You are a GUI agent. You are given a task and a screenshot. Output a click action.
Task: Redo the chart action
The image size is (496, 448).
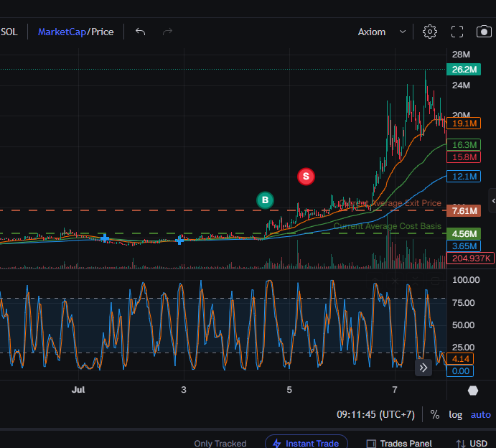(167, 32)
